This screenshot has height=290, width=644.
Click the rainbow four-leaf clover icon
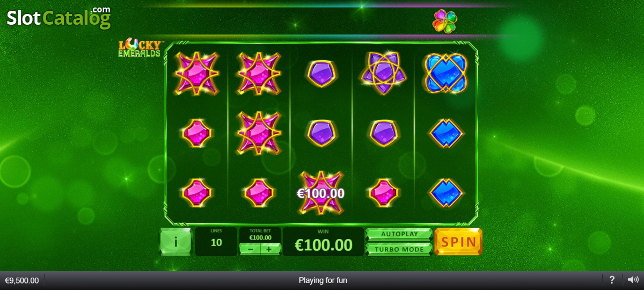tap(445, 21)
